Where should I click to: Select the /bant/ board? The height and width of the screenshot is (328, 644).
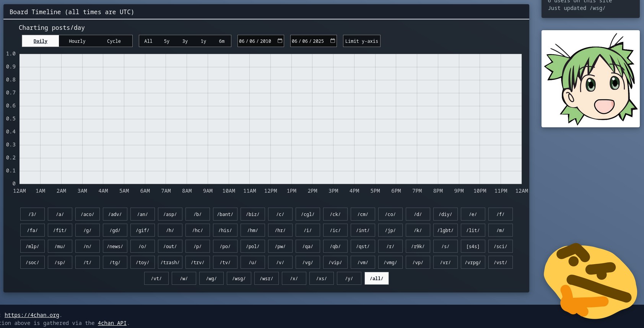pyautogui.click(x=225, y=214)
